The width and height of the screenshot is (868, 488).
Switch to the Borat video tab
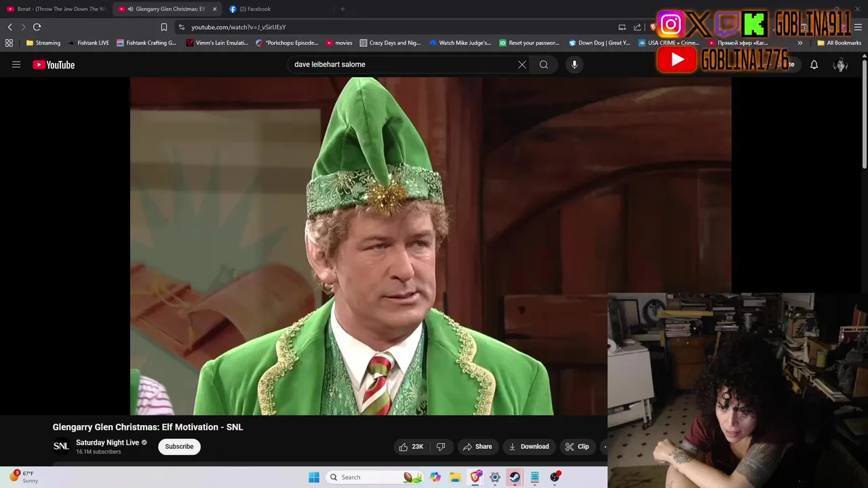click(x=56, y=9)
